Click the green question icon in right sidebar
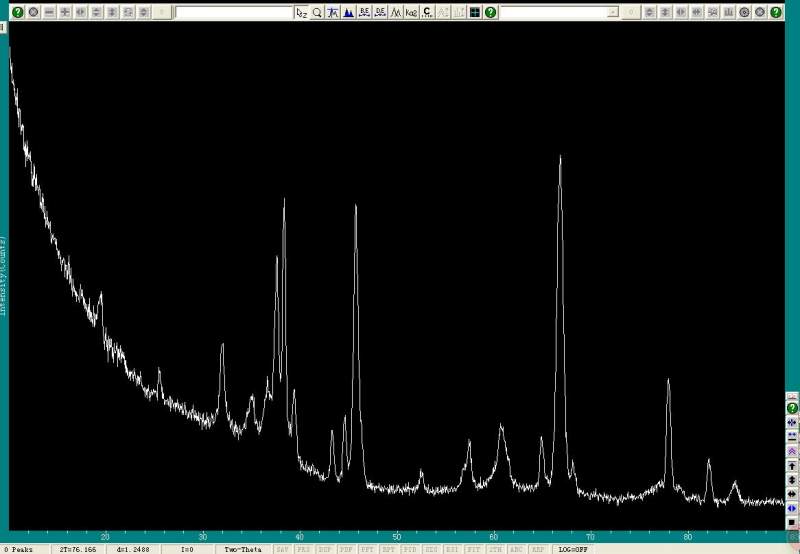The image size is (800, 554). pyautogui.click(x=792, y=408)
